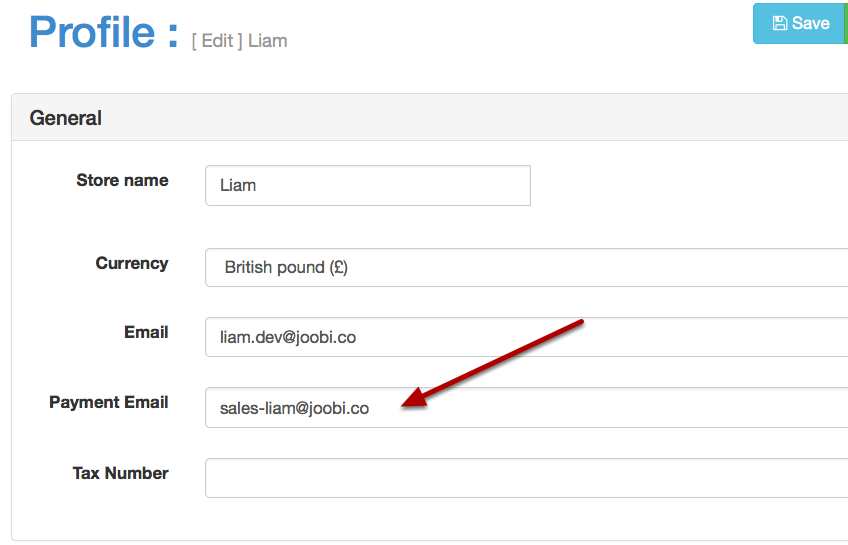848x545 pixels.
Task: Focus the Store name input field
Action: coord(368,185)
